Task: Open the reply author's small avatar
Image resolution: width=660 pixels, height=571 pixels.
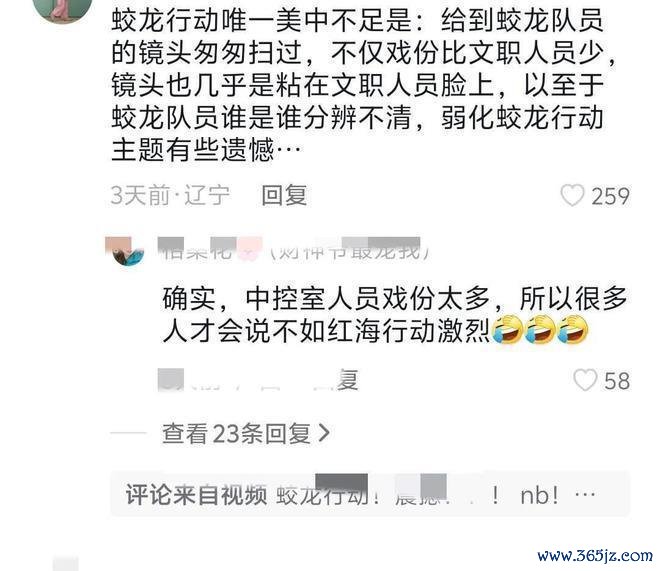Action: (125, 252)
